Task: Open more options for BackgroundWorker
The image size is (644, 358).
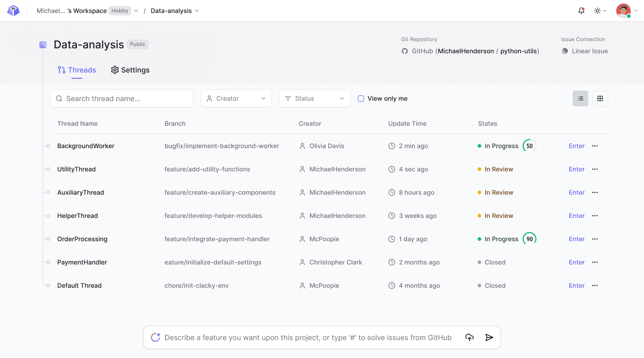Action: tap(595, 146)
